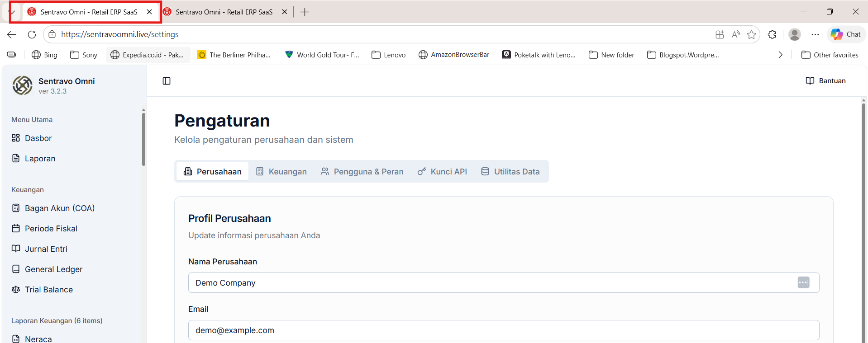Viewport: 868px width, 343px height.
Task: Click the password manager icon in Nama Perusahaan
Action: pos(803,282)
